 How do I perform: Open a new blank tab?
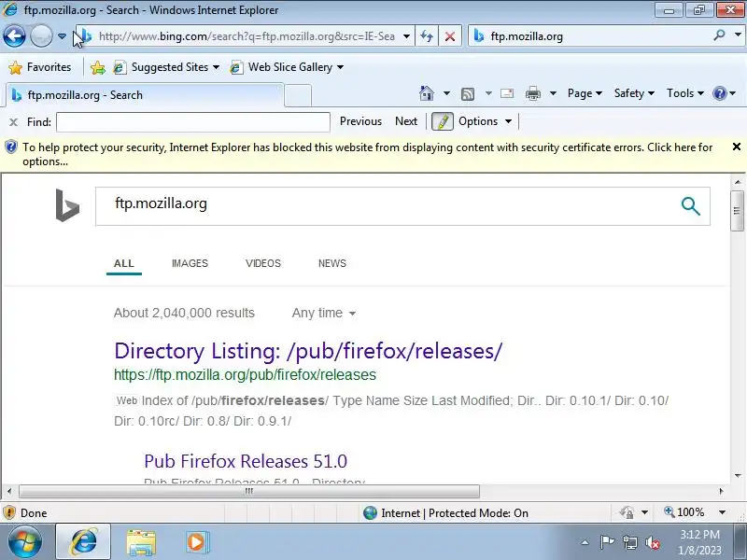point(298,95)
